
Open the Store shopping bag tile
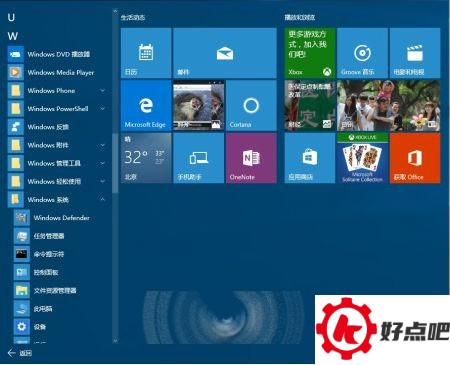(310, 158)
